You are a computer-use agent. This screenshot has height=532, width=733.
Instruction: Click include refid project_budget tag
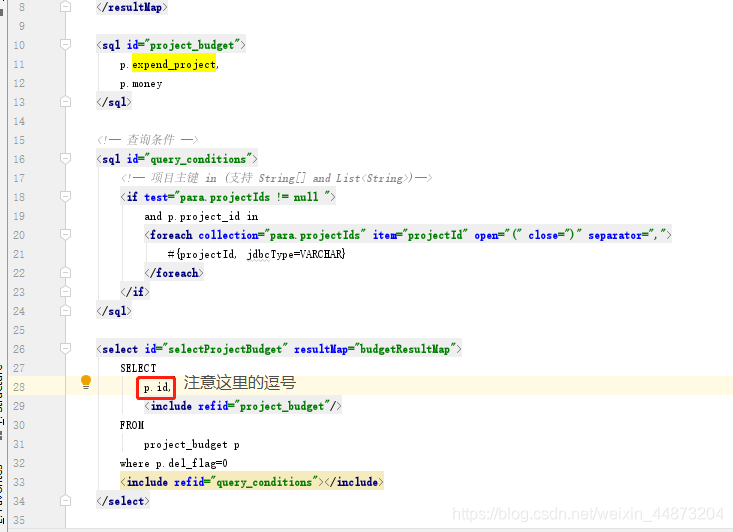click(243, 406)
